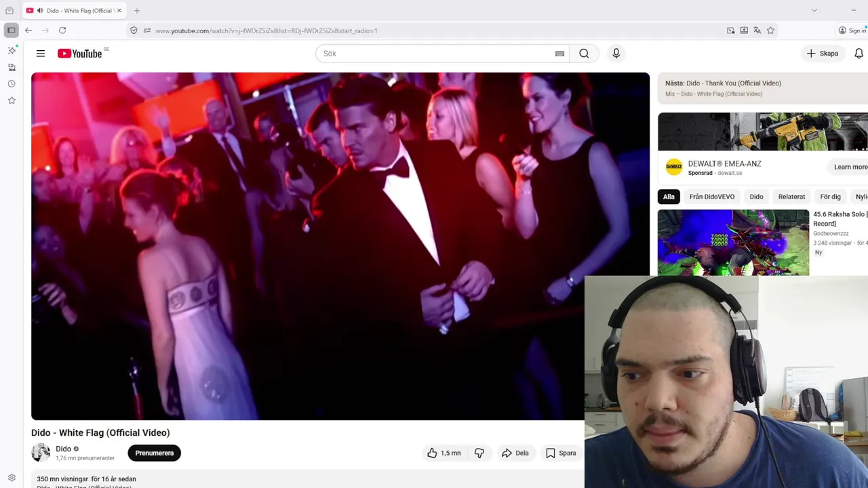Open the 45.6 Raksha Solo video thumbnail
This screenshot has height=488, width=868.
733,242
